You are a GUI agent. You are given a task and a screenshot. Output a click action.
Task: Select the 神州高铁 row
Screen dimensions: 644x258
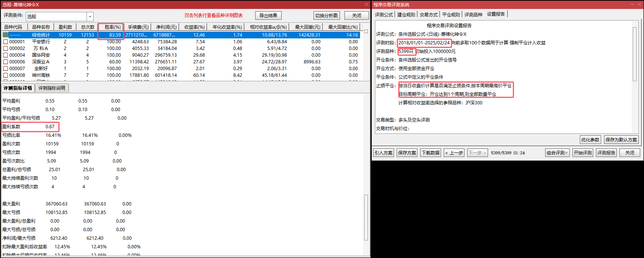click(181, 75)
